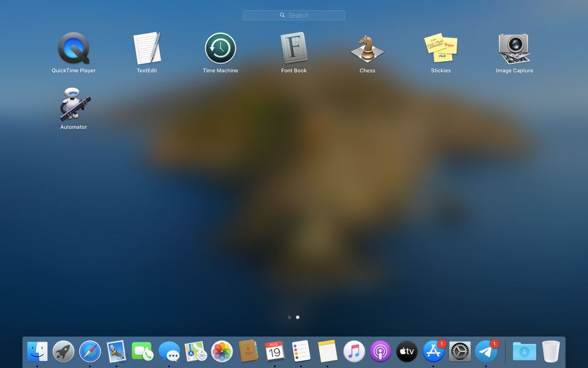The height and width of the screenshot is (368, 588).
Task: Launch Font Book application
Action: coord(294,48)
